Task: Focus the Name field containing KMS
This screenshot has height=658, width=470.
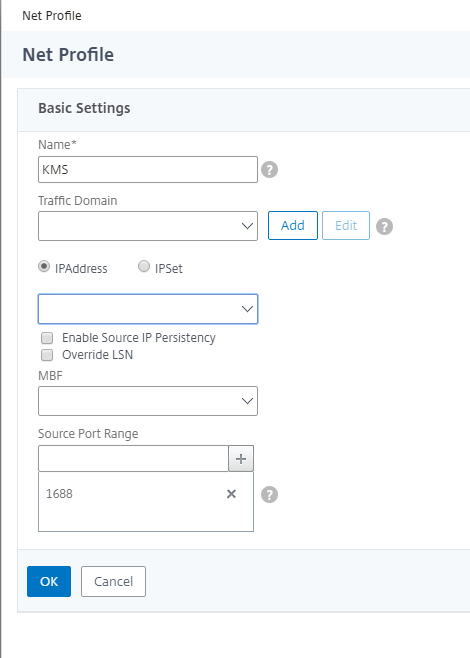Action: 148,170
